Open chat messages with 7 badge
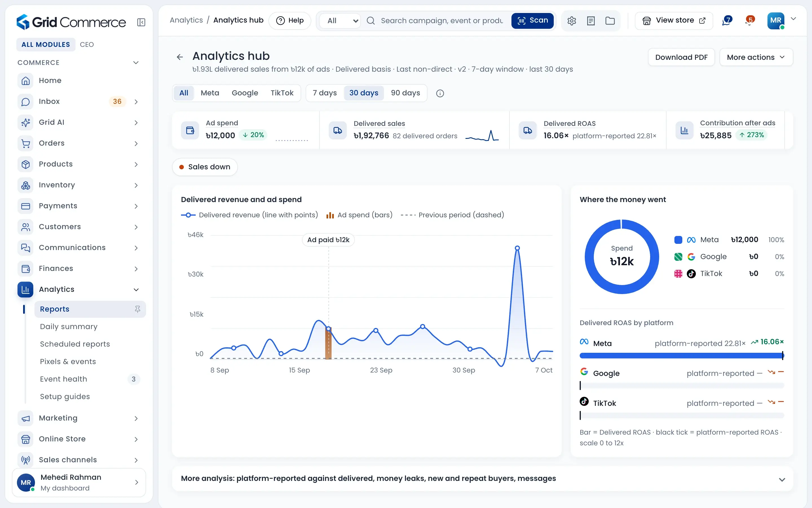 [x=727, y=21]
